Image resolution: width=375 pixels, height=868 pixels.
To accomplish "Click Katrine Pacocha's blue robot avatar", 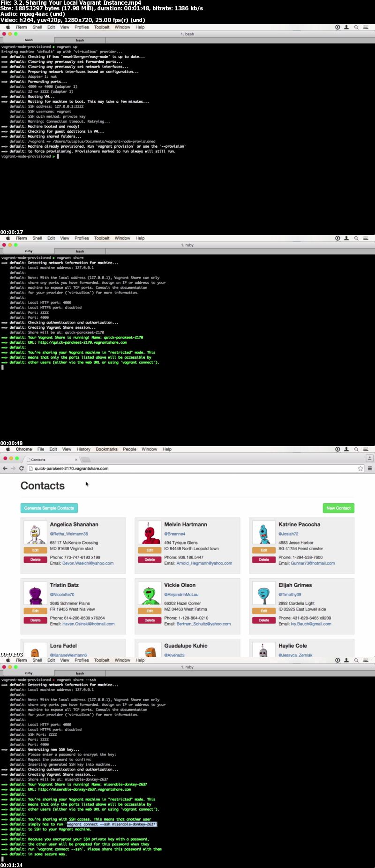I will 264,533.
